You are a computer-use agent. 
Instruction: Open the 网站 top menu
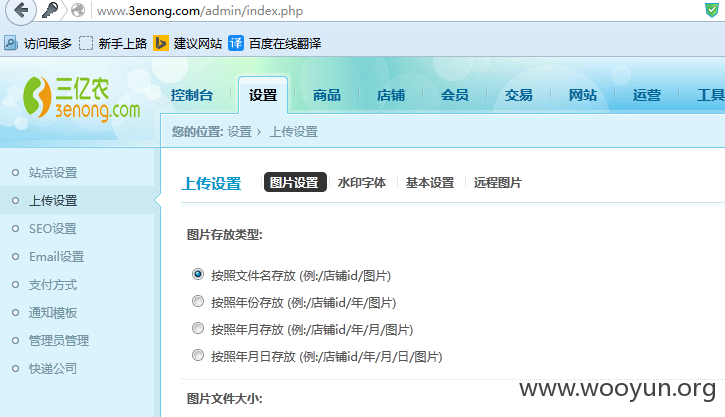coord(583,95)
